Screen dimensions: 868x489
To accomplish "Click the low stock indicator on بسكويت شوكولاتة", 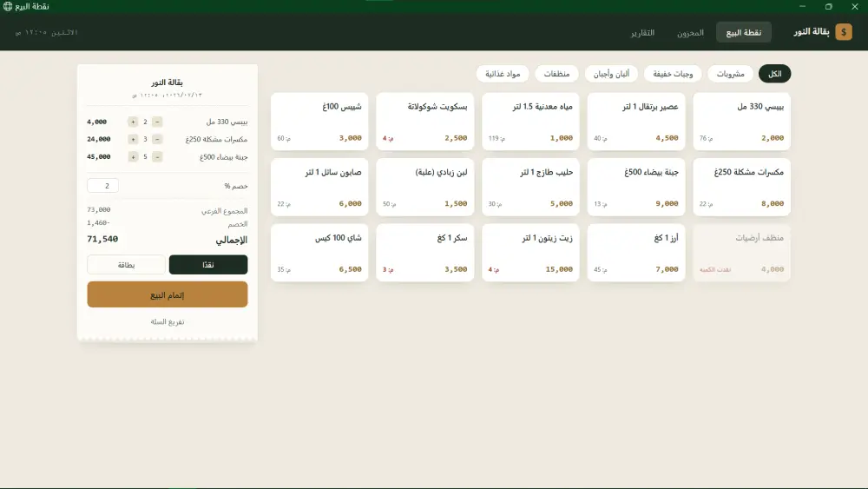I will pyautogui.click(x=388, y=138).
